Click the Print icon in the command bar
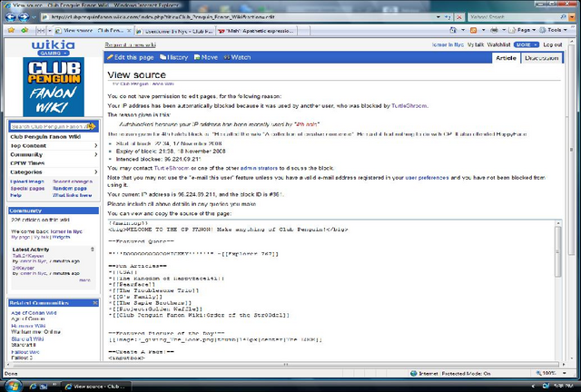 (x=494, y=30)
